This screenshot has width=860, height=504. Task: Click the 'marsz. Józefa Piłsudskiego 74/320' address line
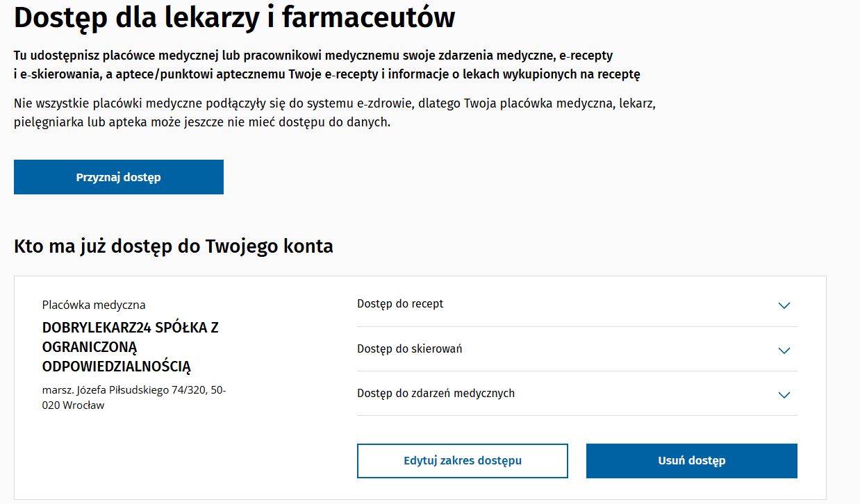pyautogui.click(x=133, y=390)
